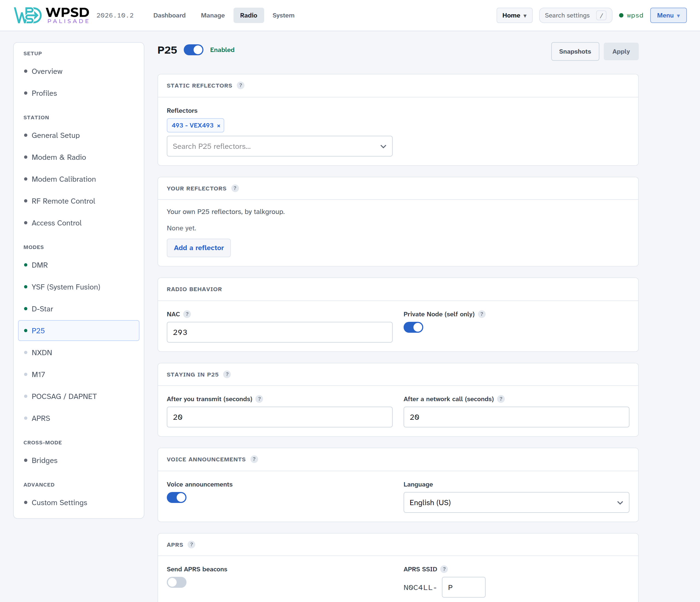Open help for Static Reflectors
Image resolution: width=700 pixels, height=602 pixels.
coord(241,86)
